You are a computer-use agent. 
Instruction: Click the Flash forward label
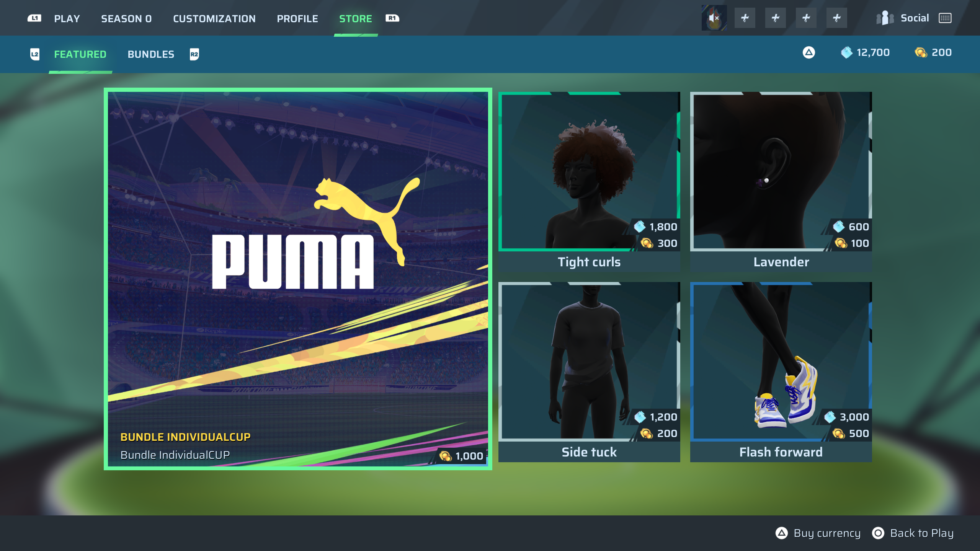pos(781,452)
